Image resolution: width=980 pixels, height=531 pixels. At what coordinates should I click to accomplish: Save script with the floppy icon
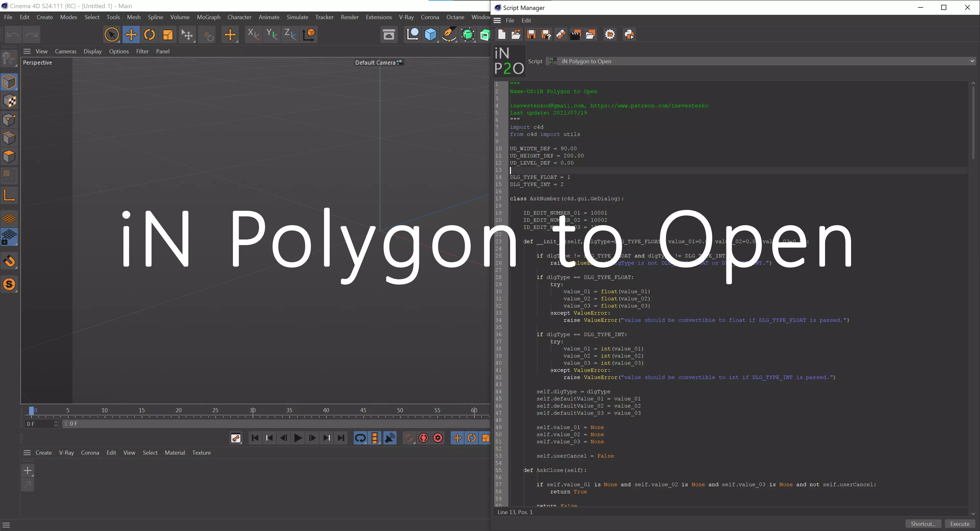tap(531, 35)
